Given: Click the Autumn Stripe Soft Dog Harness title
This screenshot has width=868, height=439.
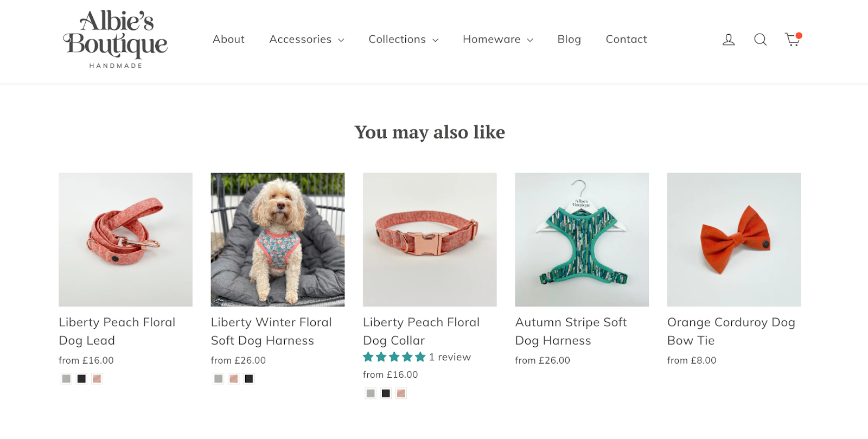Looking at the screenshot, I should 571,331.
